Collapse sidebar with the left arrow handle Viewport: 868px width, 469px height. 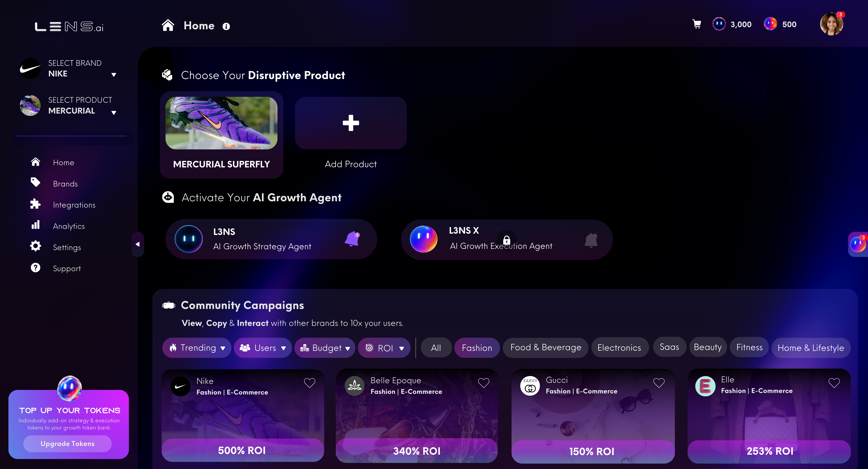(x=137, y=244)
